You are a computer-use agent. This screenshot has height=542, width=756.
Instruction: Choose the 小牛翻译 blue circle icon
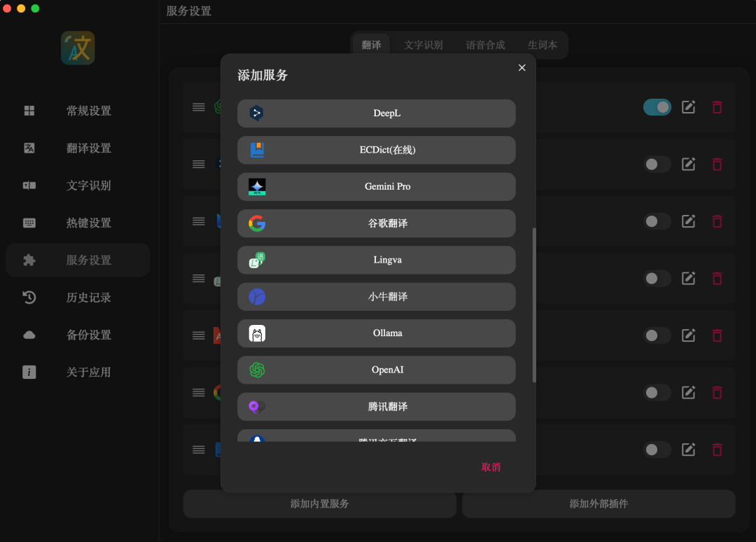(x=257, y=296)
